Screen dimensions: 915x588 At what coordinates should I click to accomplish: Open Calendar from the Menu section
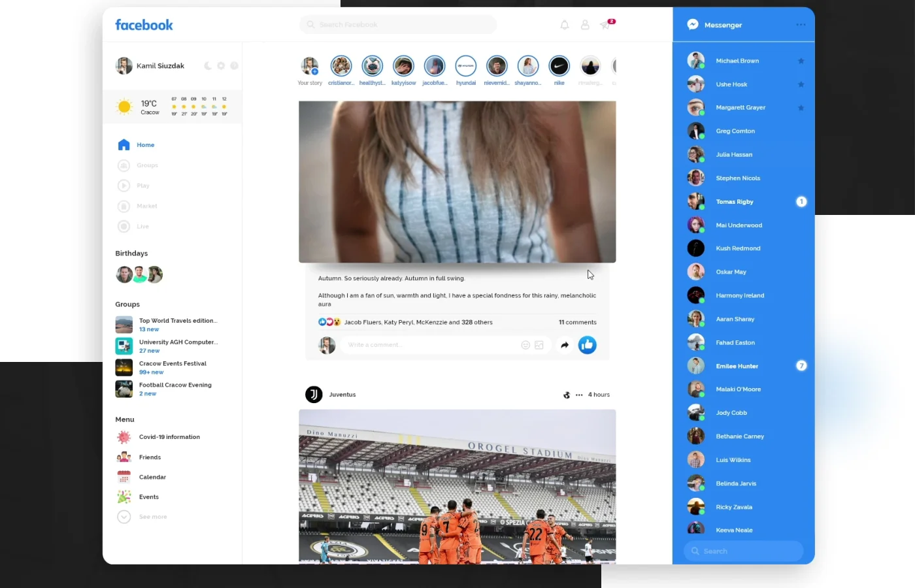point(141,477)
